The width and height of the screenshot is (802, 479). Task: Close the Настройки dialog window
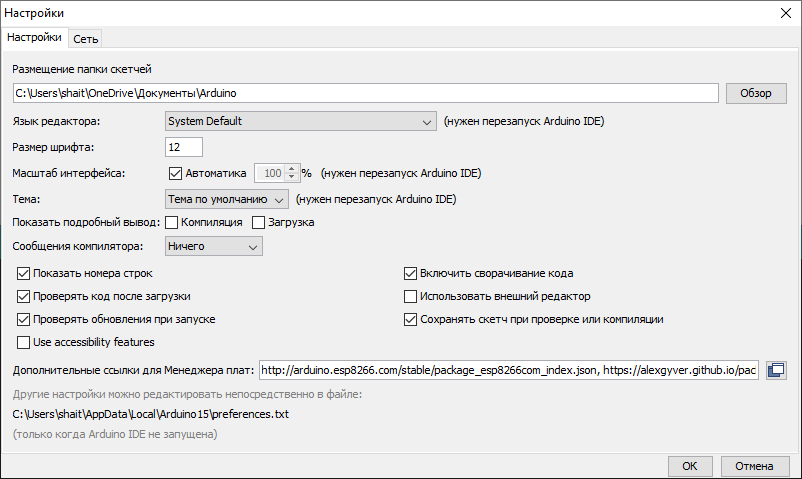pyautogui.click(x=785, y=13)
